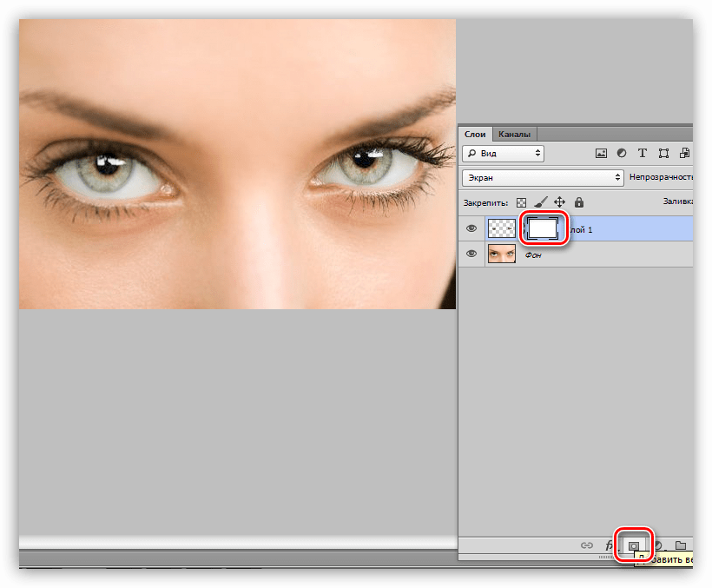Switch to the Слои tab

click(475, 135)
